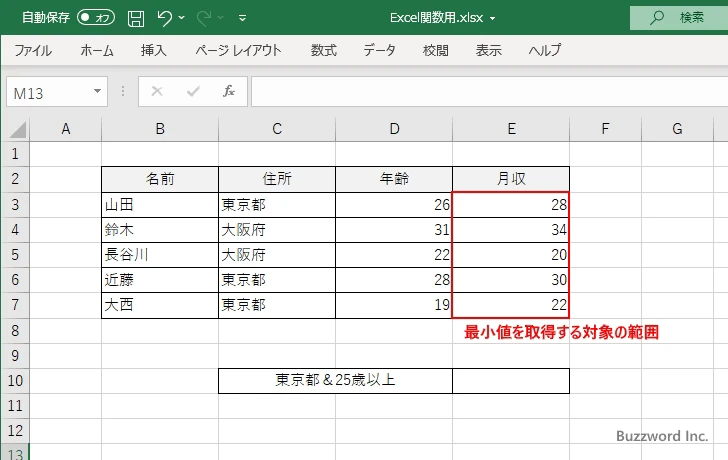728x460 pixels.
Task: Click the 年齢 header cell
Action: [394, 179]
